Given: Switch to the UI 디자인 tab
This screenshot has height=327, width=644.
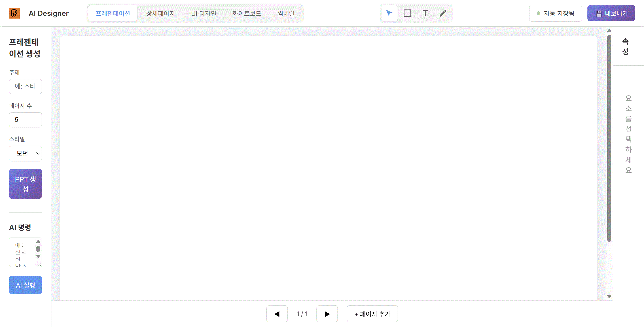Looking at the screenshot, I should (203, 13).
